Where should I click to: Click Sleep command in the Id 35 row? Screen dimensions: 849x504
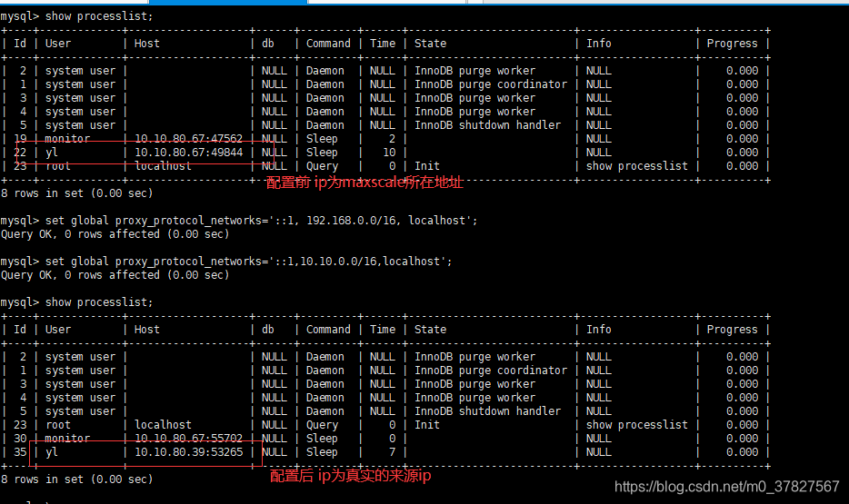(x=322, y=452)
